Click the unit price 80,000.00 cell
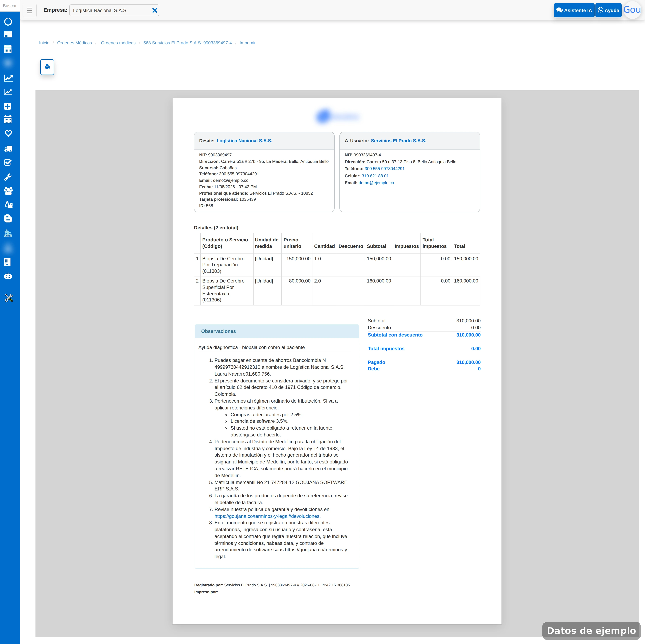The width and height of the screenshot is (645, 644). (297, 290)
